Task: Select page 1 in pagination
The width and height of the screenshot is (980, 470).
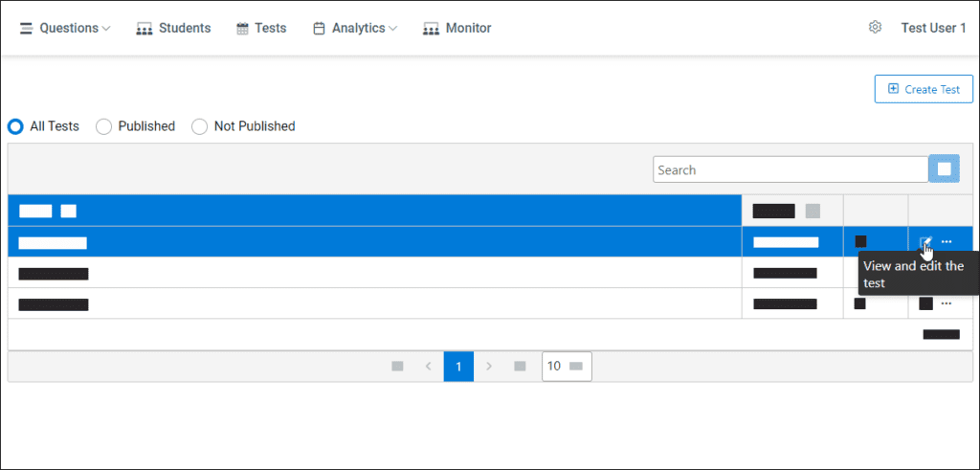Action: [458, 367]
